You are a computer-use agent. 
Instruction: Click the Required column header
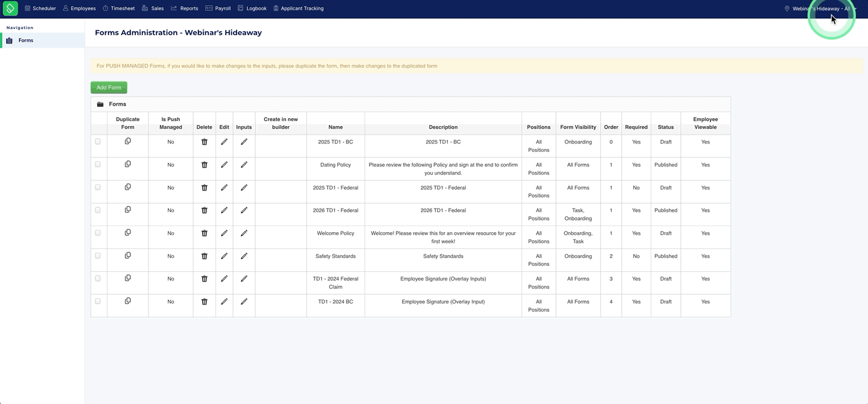point(636,127)
